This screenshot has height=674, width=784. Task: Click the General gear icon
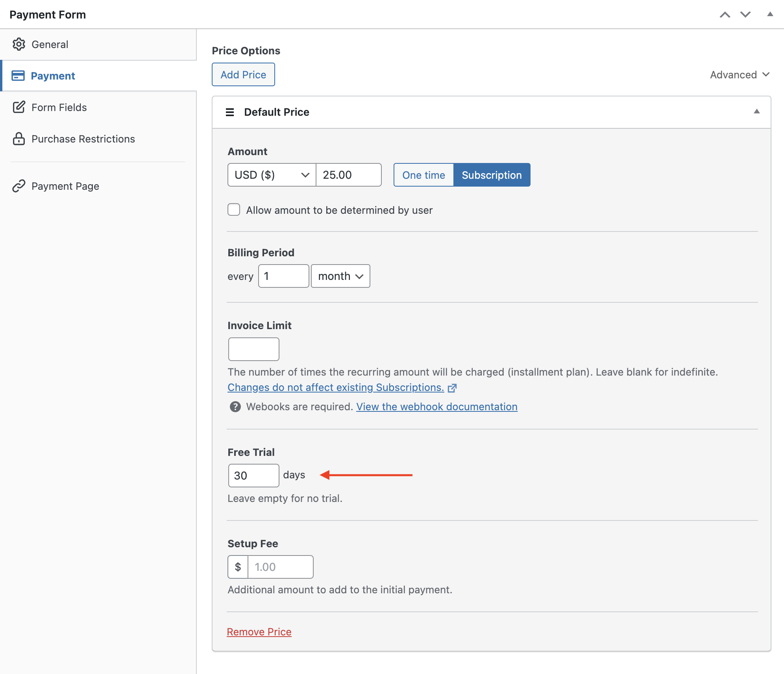click(x=18, y=44)
